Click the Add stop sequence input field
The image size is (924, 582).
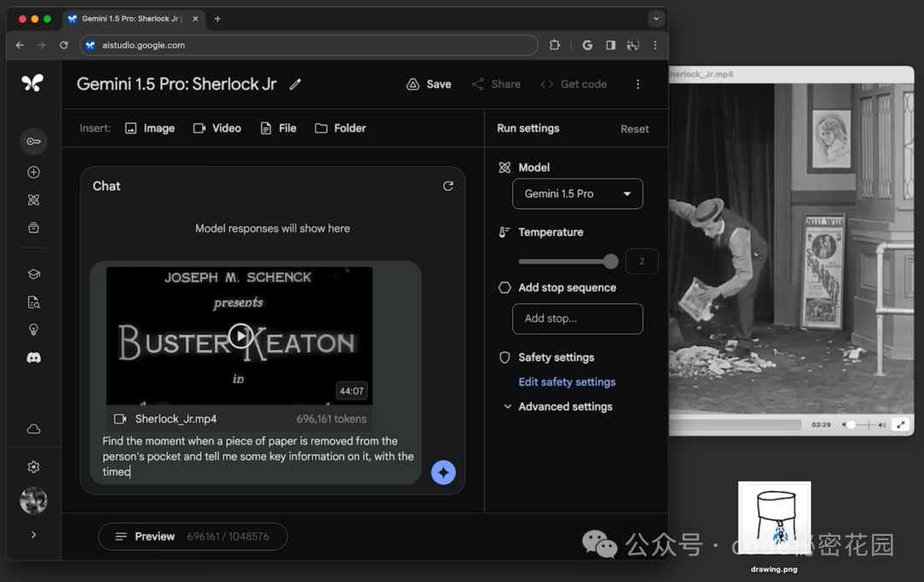577,318
